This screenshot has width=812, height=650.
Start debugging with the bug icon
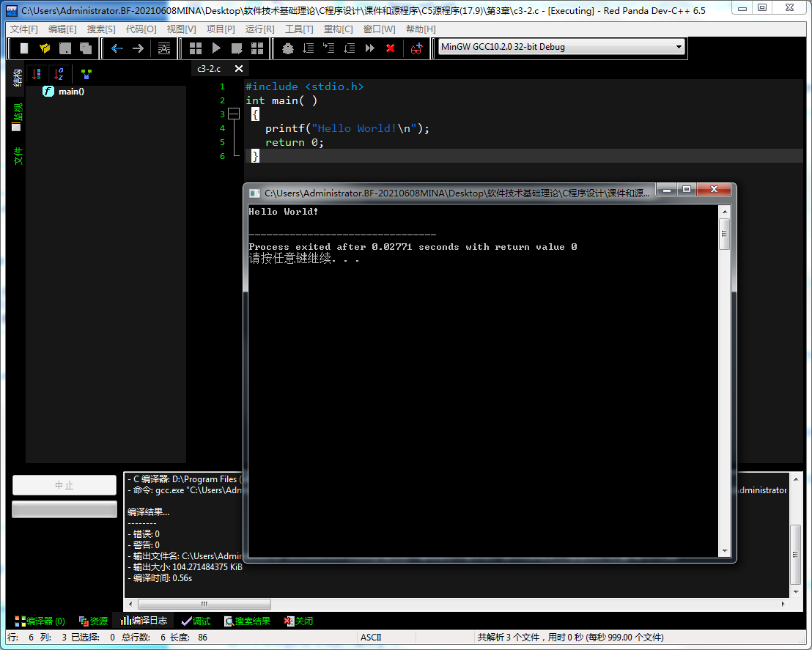pos(287,48)
